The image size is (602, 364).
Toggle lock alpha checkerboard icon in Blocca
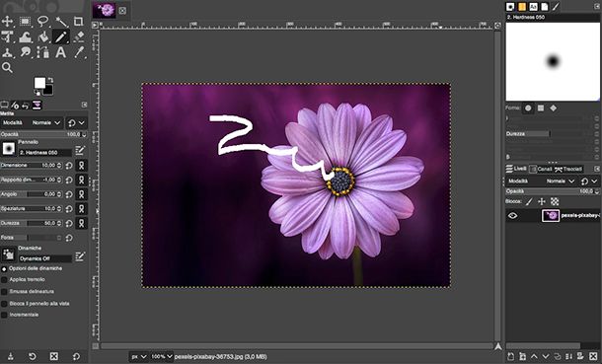tap(555, 201)
